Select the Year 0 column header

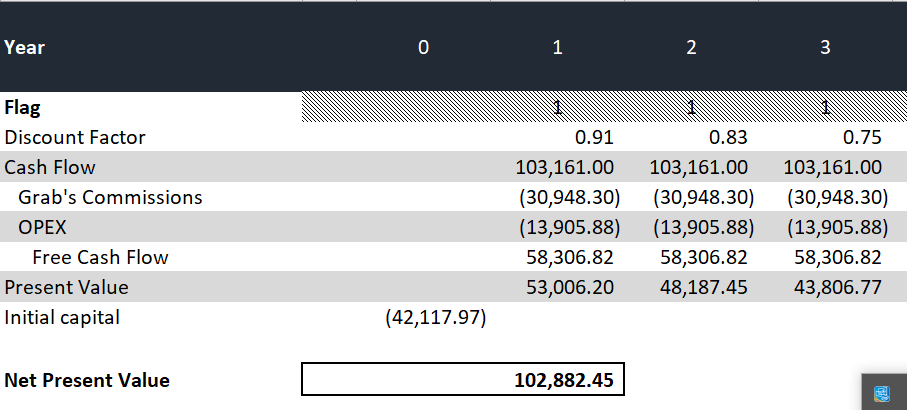pyautogui.click(x=423, y=47)
